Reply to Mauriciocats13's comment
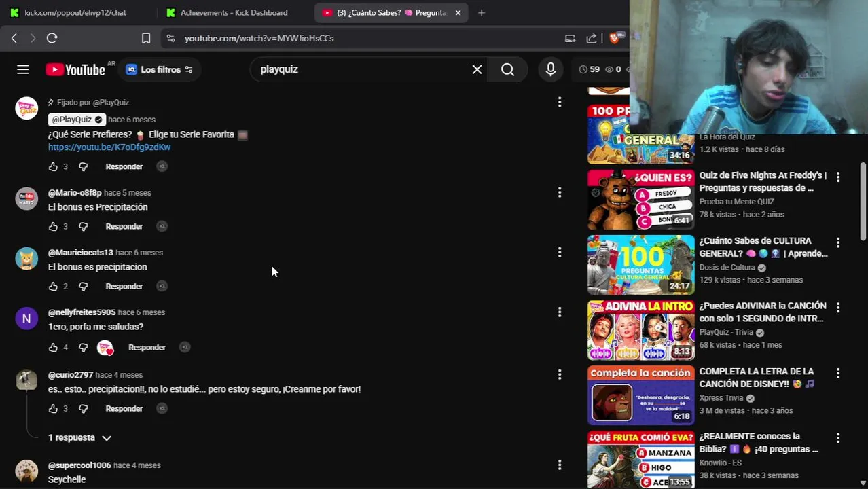The width and height of the screenshot is (868, 489). coord(124,286)
